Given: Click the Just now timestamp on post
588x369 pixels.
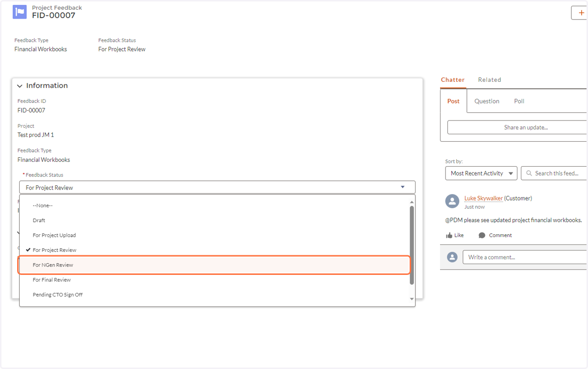Looking at the screenshot, I should (475, 207).
